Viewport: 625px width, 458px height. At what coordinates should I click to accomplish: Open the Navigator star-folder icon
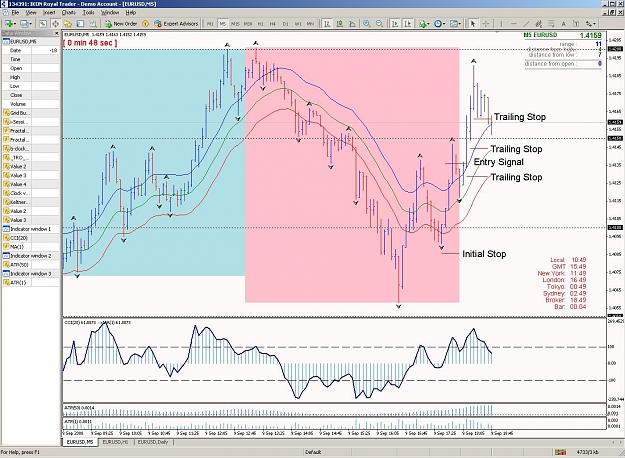[68, 24]
